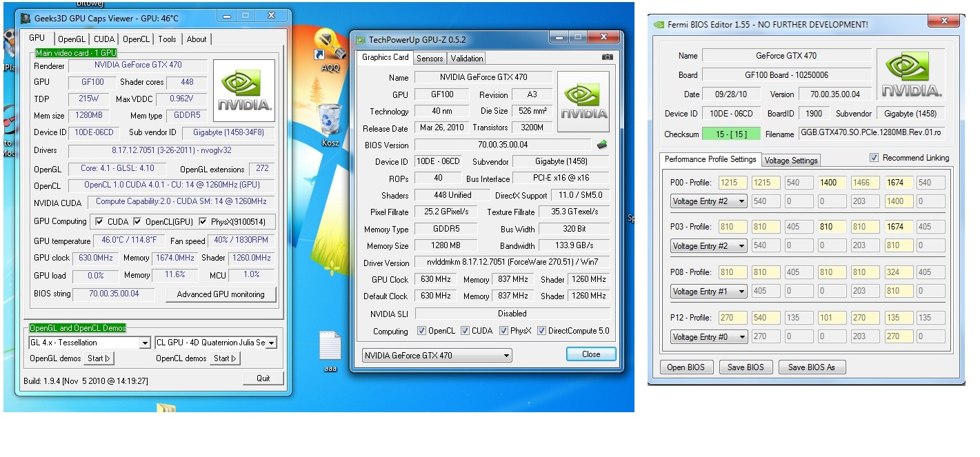Click the P00 profile 1400 clock field in top row
The width and height of the screenshot is (980, 457).
[x=831, y=183]
